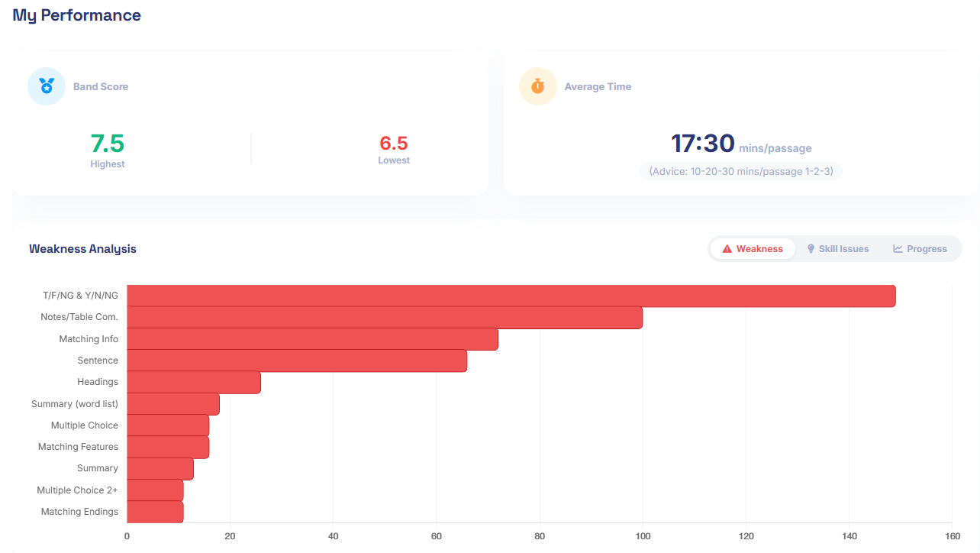Click the Matching Features bar
This screenshot has height=553, width=980.
(x=168, y=447)
